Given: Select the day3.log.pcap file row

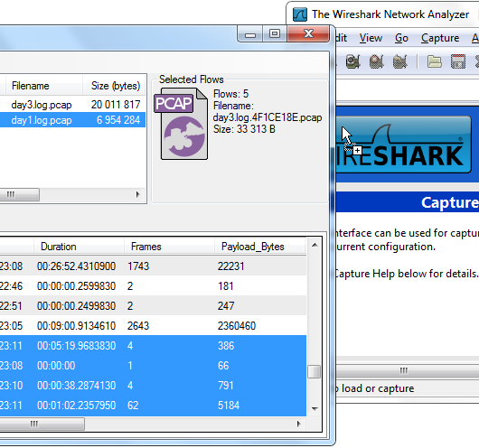Looking at the screenshot, I should click(x=72, y=105).
